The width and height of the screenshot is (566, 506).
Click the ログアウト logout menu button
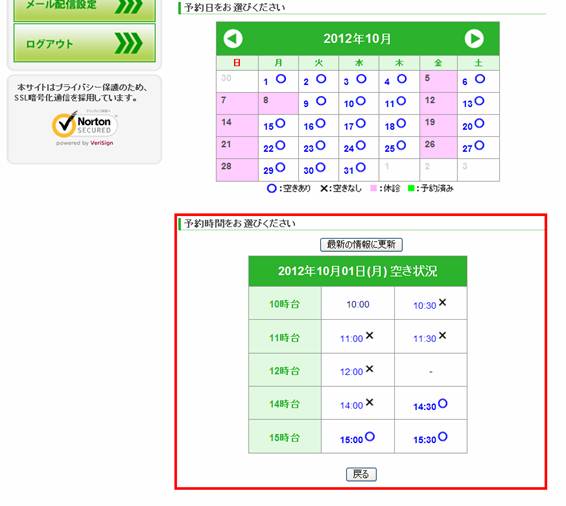84,43
